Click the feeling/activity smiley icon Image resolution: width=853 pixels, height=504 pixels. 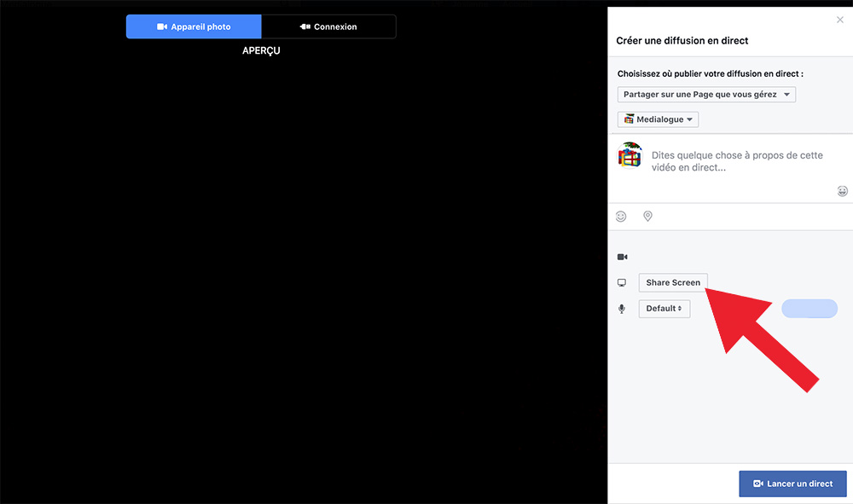[621, 217]
